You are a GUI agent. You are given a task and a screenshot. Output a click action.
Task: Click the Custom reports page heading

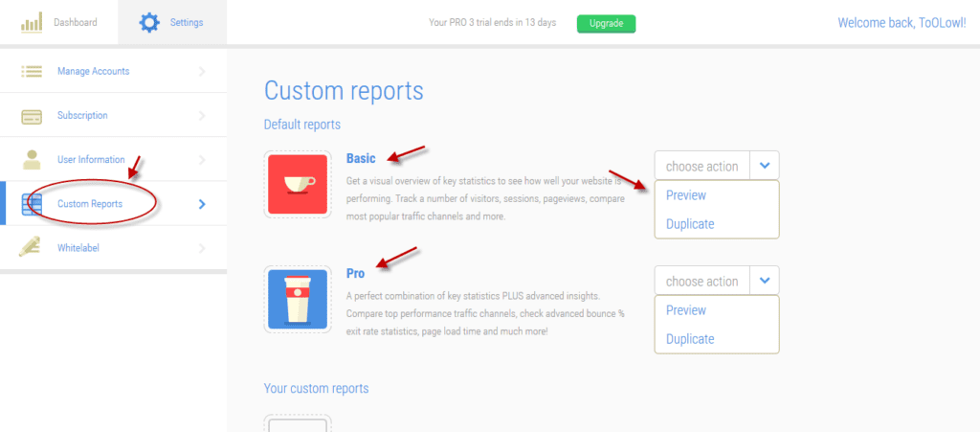point(344,91)
